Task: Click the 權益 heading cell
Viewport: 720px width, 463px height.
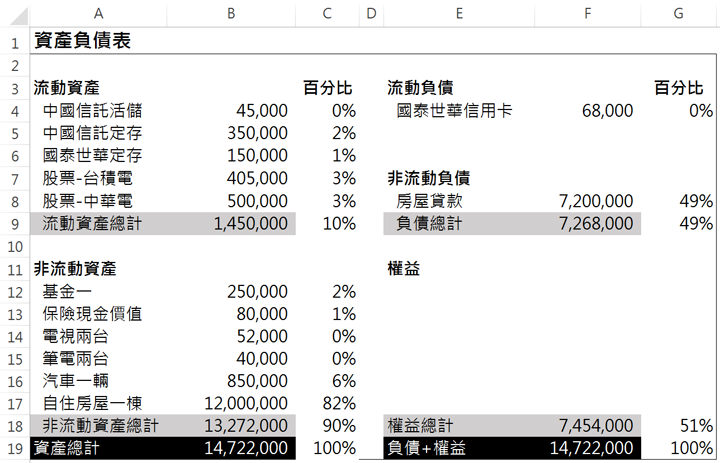Action: 459,269
